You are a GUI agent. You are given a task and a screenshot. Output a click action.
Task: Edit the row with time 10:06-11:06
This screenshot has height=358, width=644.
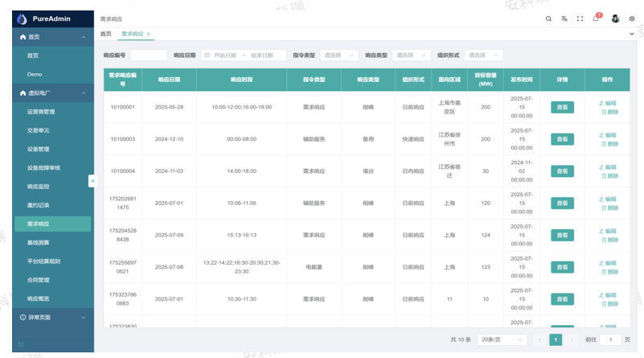(608, 200)
